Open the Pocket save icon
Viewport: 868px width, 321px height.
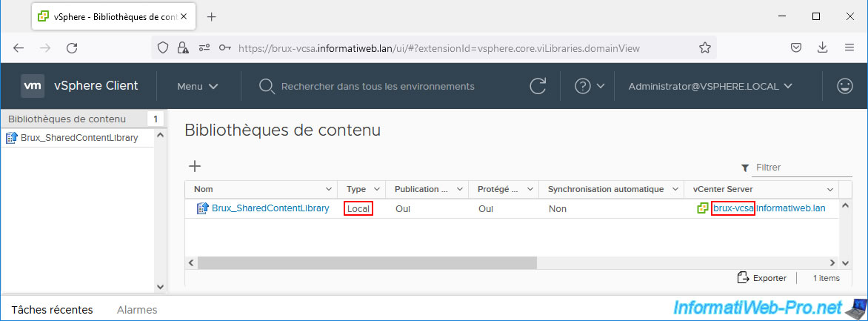point(796,48)
